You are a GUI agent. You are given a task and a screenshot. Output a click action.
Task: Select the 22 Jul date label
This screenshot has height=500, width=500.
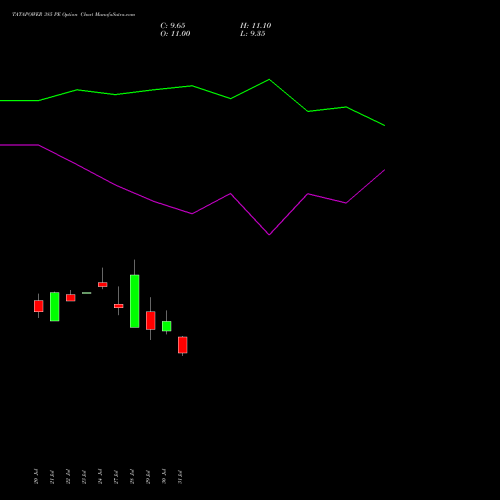(x=68, y=477)
